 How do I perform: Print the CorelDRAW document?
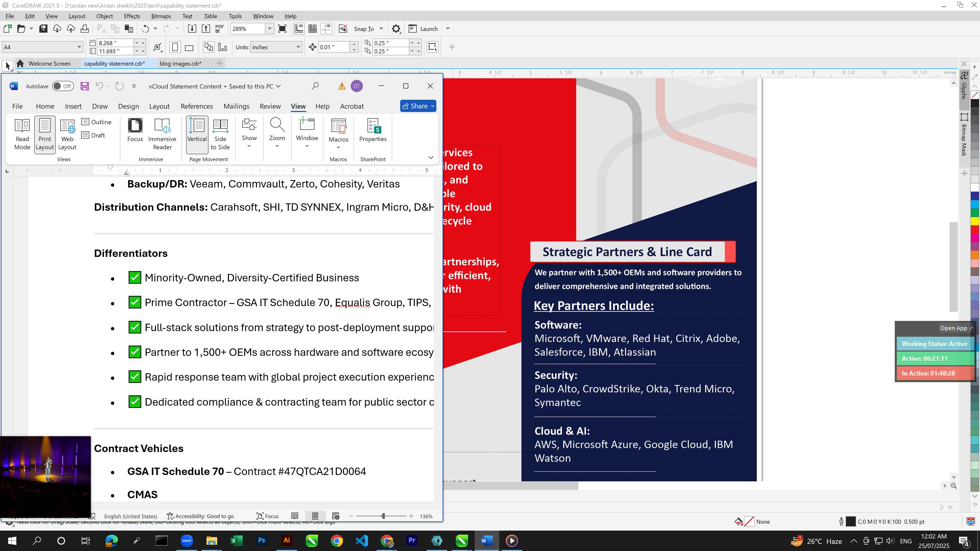click(84, 29)
